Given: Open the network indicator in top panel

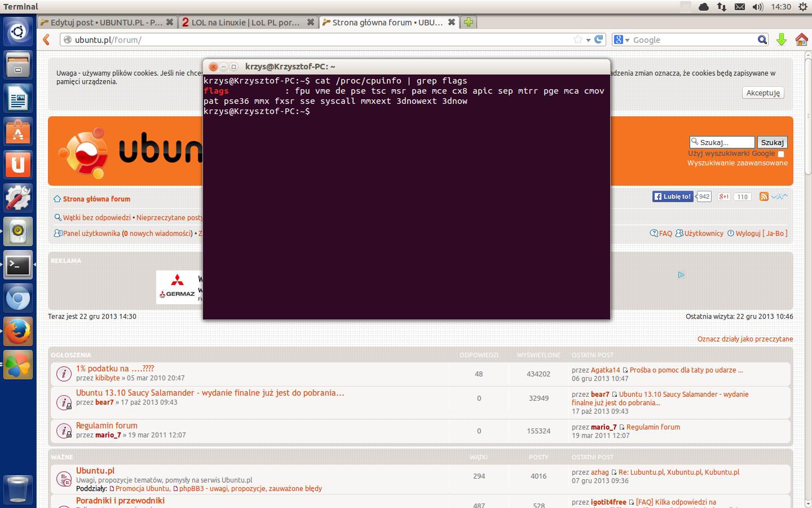Looking at the screenshot, I should click(722, 7).
